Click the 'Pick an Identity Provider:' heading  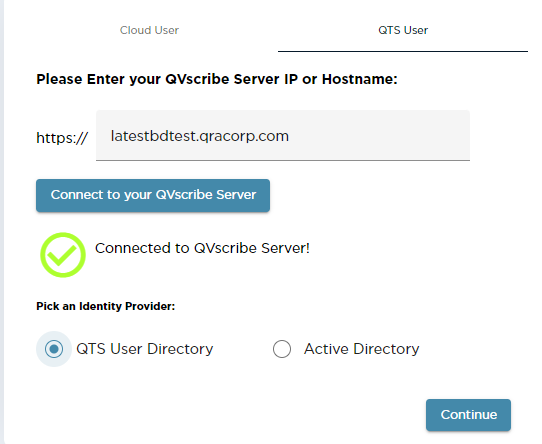tap(105, 306)
